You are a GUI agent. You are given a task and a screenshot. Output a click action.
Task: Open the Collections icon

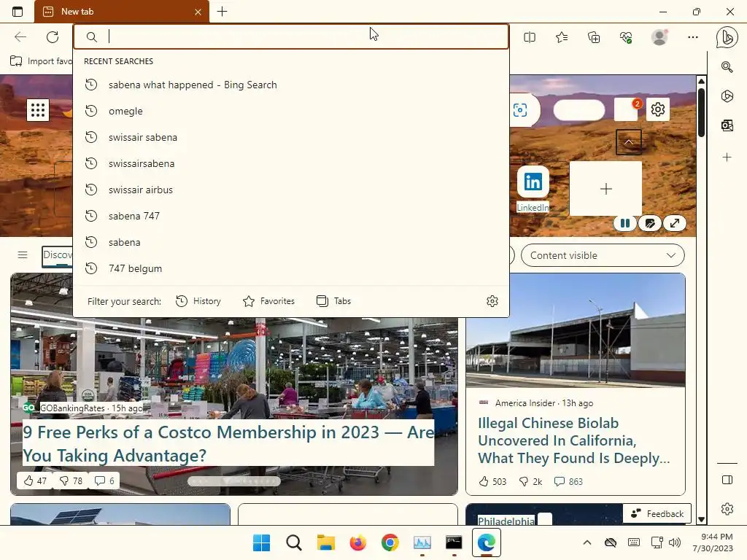click(594, 37)
